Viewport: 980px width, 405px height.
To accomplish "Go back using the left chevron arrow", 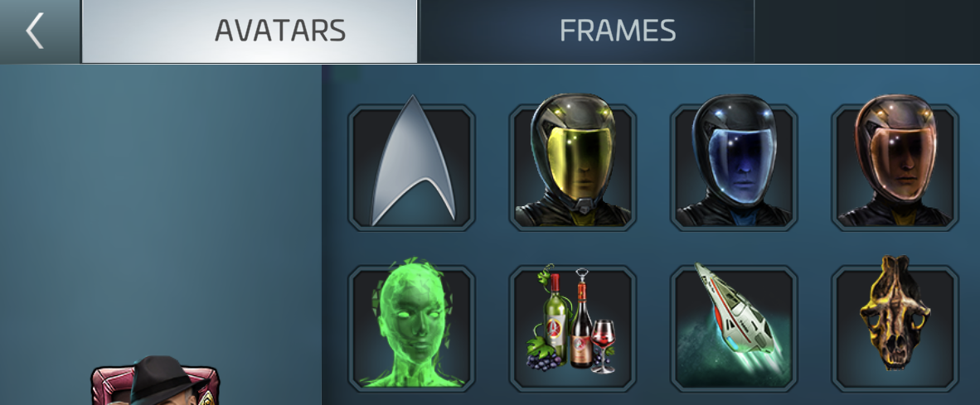I will [x=35, y=31].
